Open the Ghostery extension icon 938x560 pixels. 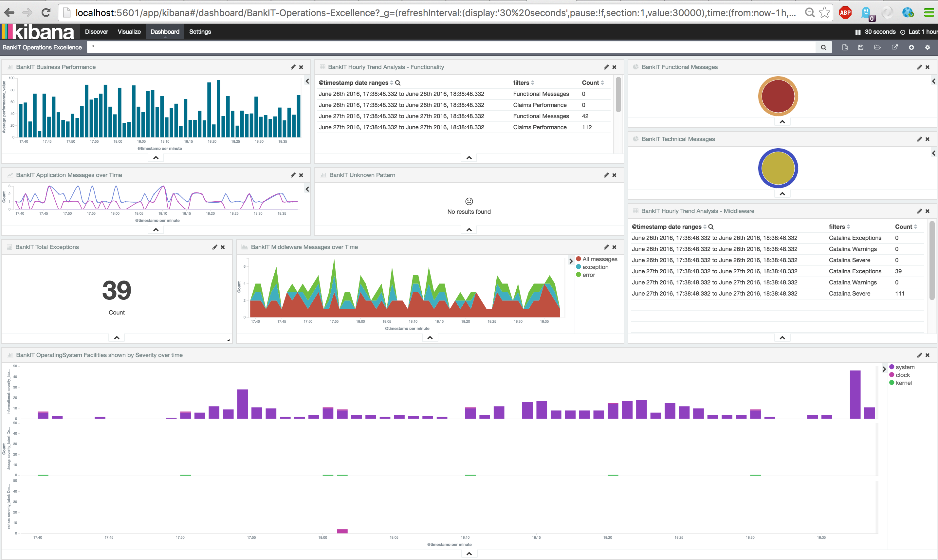[x=867, y=13]
